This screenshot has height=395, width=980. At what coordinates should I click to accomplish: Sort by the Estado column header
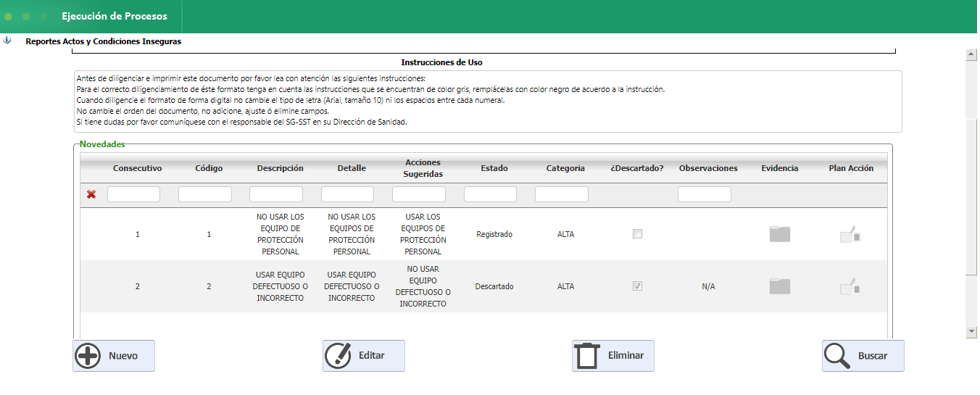[x=494, y=168]
